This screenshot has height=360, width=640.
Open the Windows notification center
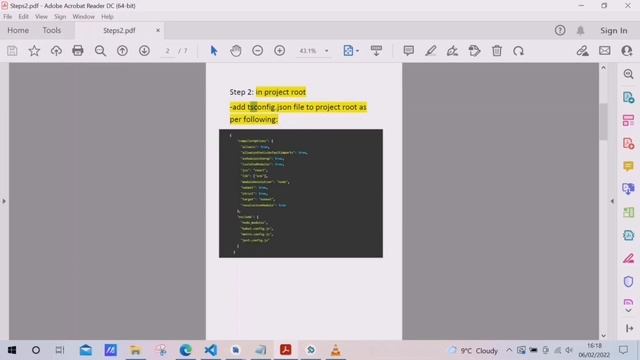coord(623,350)
